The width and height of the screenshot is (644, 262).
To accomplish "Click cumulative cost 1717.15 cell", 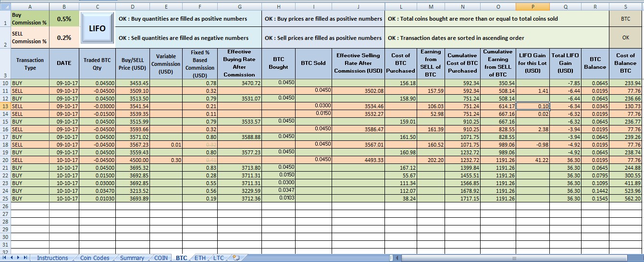I will pyautogui.click(x=463, y=199).
